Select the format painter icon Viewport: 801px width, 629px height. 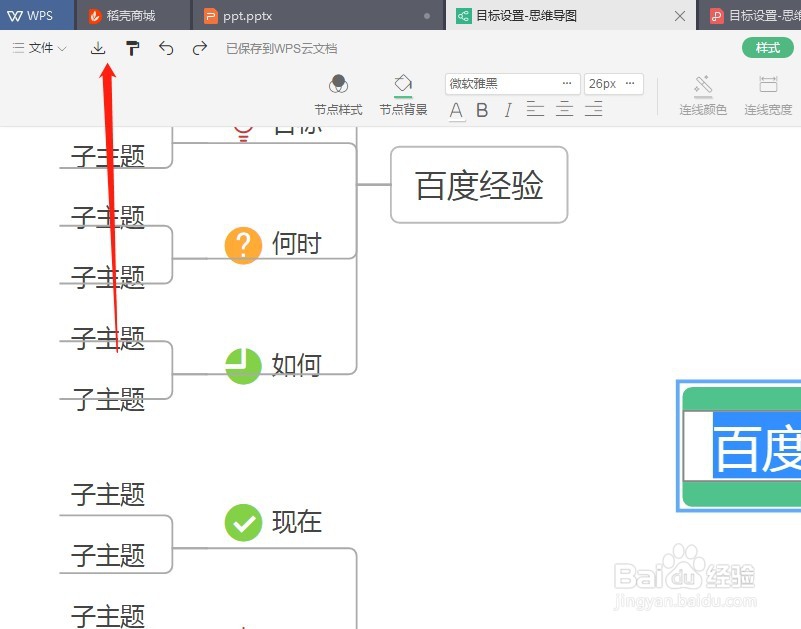pyautogui.click(x=132, y=49)
